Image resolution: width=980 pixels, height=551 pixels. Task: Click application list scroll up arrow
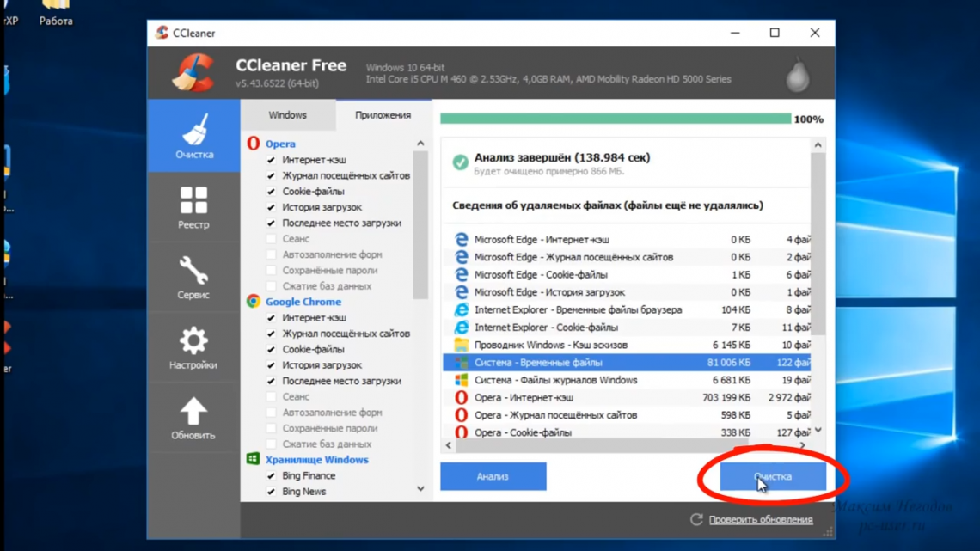pyautogui.click(x=420, y=143)
